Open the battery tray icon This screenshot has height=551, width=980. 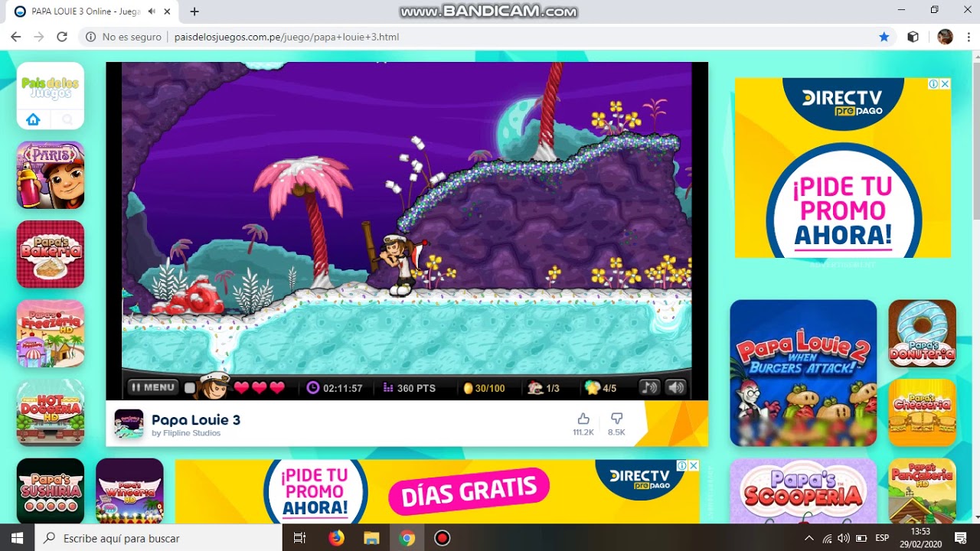(861, 538)
